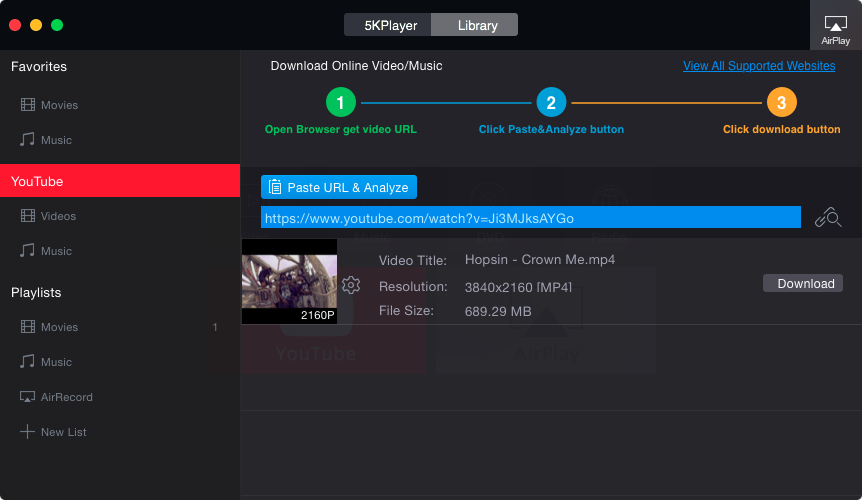Select the film icon beside YouTube Videos
The width and height of the screenshot is (862, 500).
coord(27,215)
